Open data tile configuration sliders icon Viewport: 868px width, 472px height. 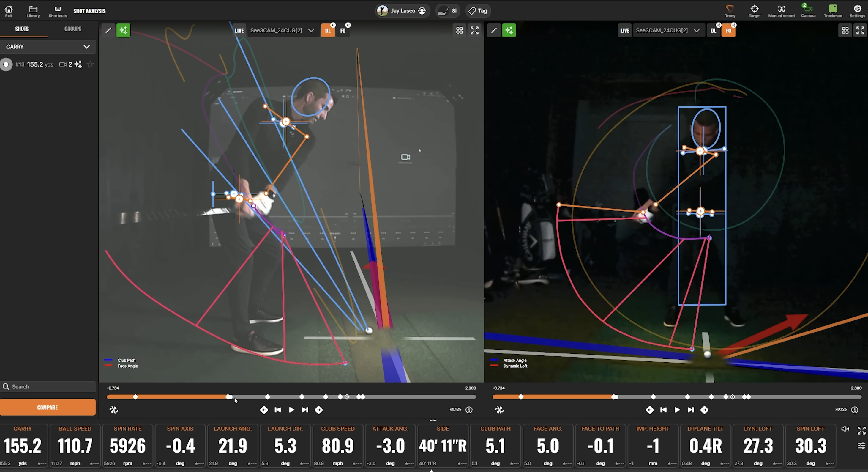[x=861, y=446]
